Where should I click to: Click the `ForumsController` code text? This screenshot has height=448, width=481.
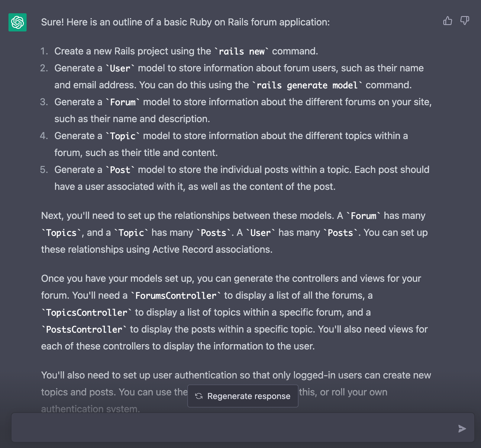point(176,296)
